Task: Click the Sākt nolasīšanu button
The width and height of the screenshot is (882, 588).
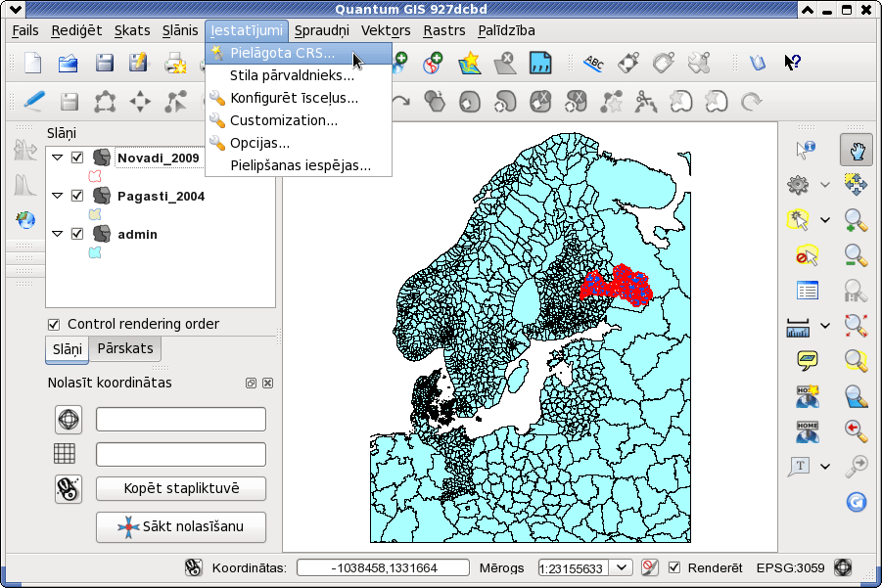Action: [181, 526]
